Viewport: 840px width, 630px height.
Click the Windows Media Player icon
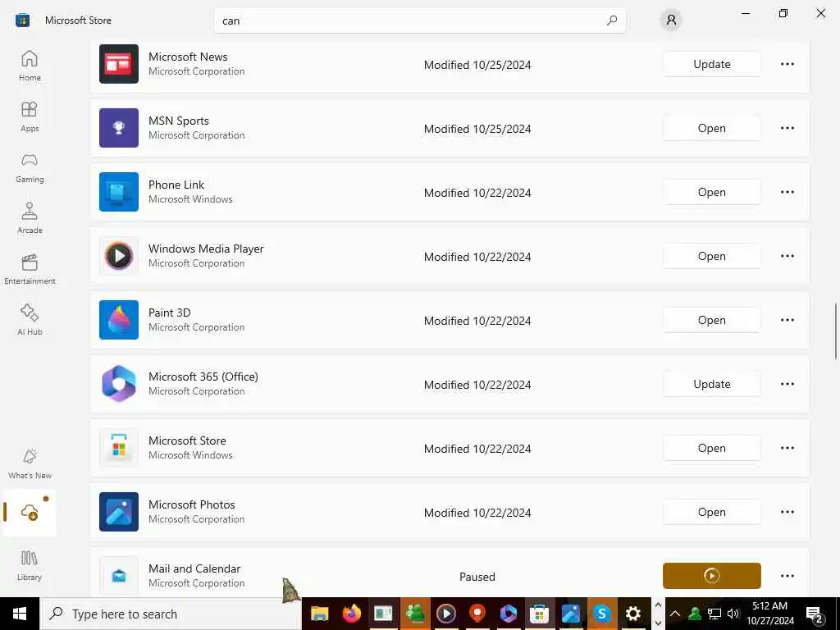pos(119,256)
